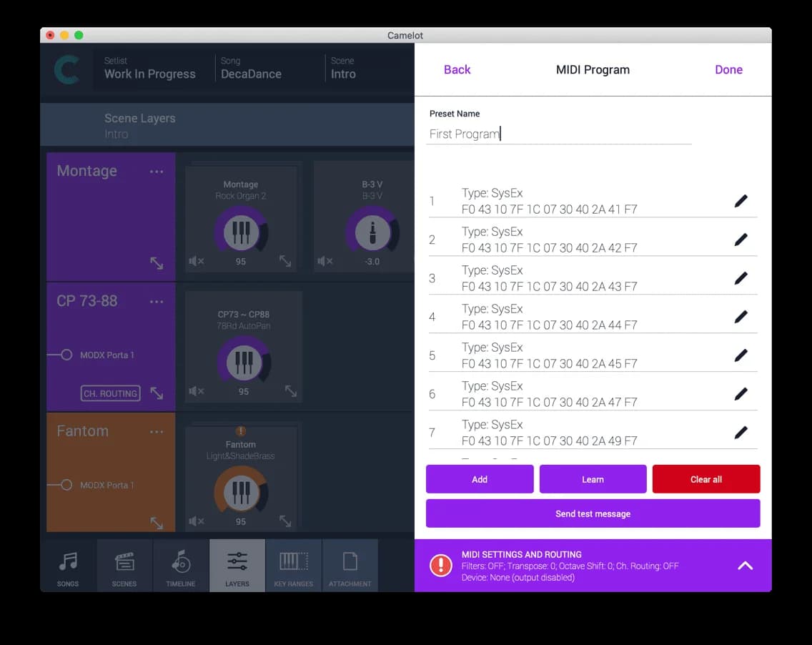
Task: Open the CP 73-88 layer options menu
Action: click(x=157, y=300)
